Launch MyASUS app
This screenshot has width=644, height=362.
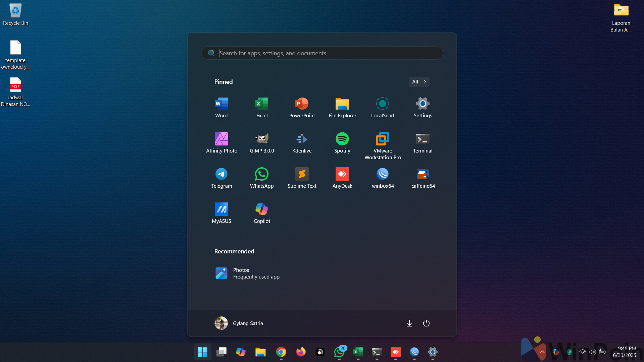click(221, 214)
